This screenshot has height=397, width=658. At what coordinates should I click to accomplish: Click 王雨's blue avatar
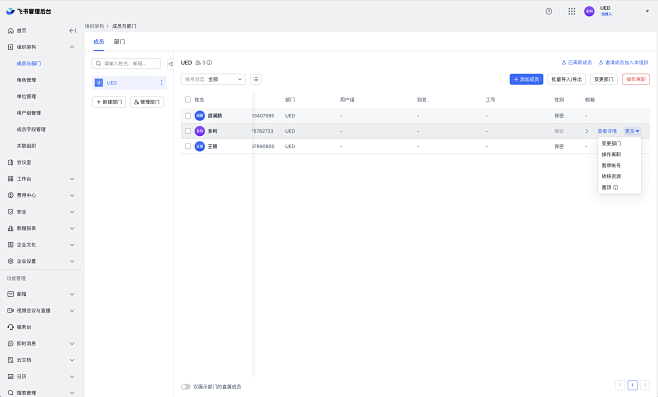coord(200,146)
